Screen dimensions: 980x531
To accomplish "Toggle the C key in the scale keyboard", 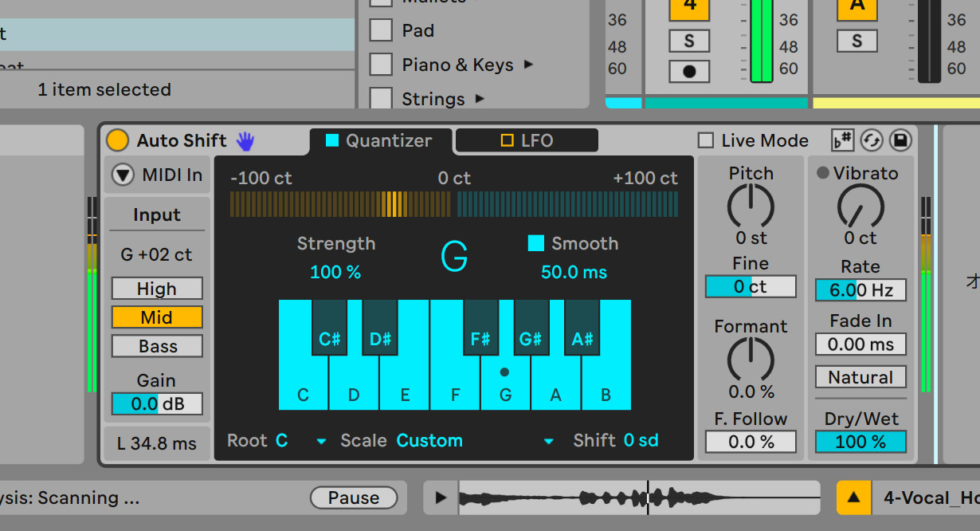I will (303, 384).
